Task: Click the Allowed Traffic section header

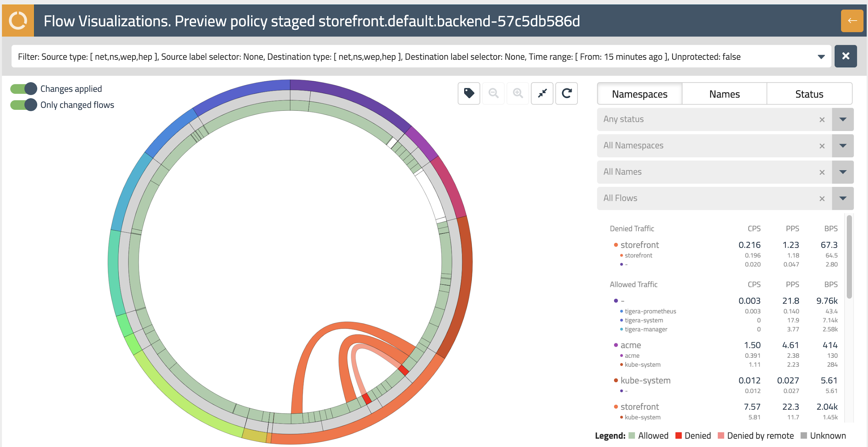Action: (634, 284)
